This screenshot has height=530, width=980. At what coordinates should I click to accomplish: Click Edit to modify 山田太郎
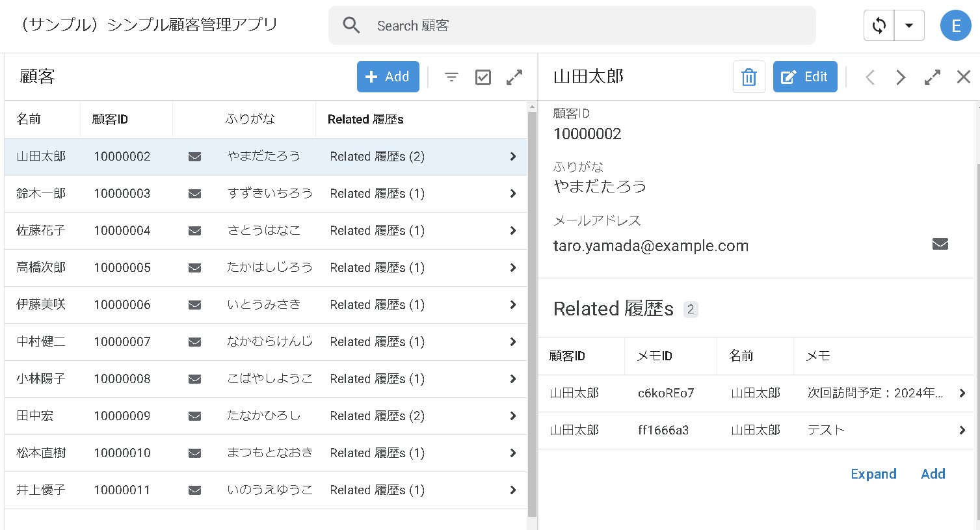(x=805, y=76)
